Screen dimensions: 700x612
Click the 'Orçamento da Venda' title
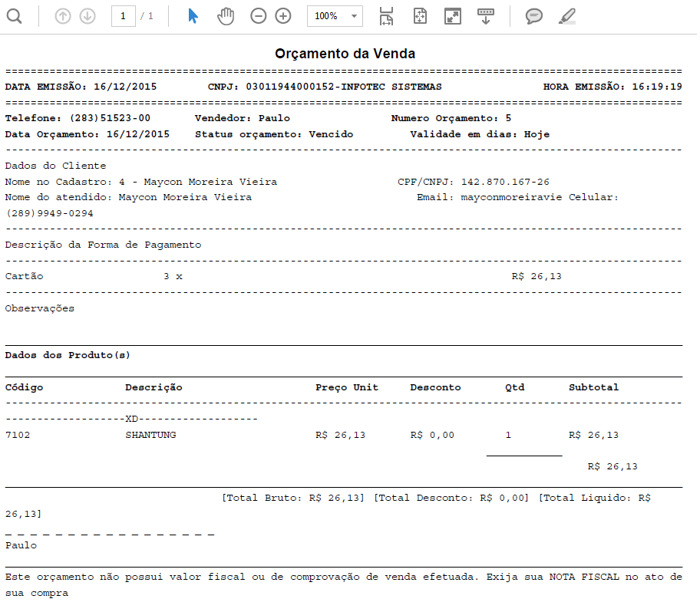tap(345, 54)
